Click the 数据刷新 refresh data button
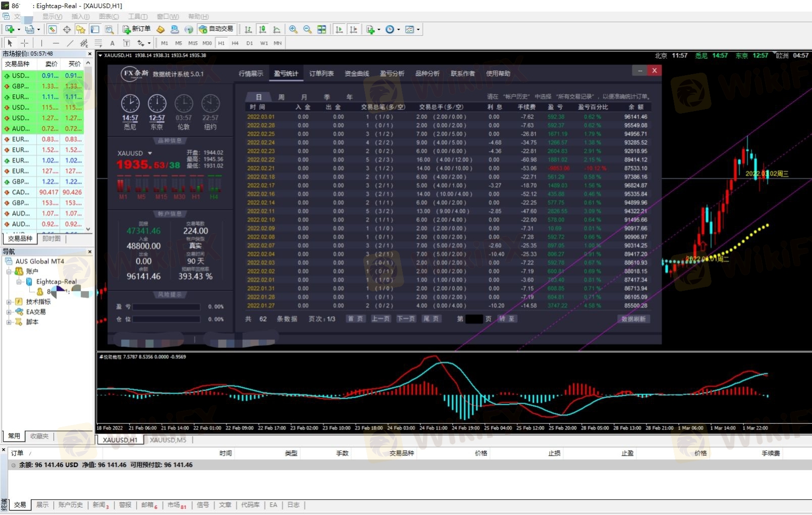812x515 pixels. [633, 319]
